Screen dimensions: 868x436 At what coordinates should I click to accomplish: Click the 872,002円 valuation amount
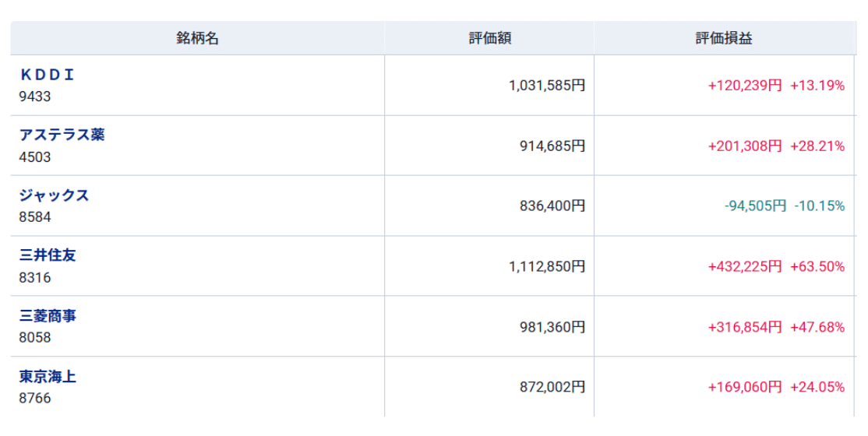pyautogui.click(x=552, y=387)
